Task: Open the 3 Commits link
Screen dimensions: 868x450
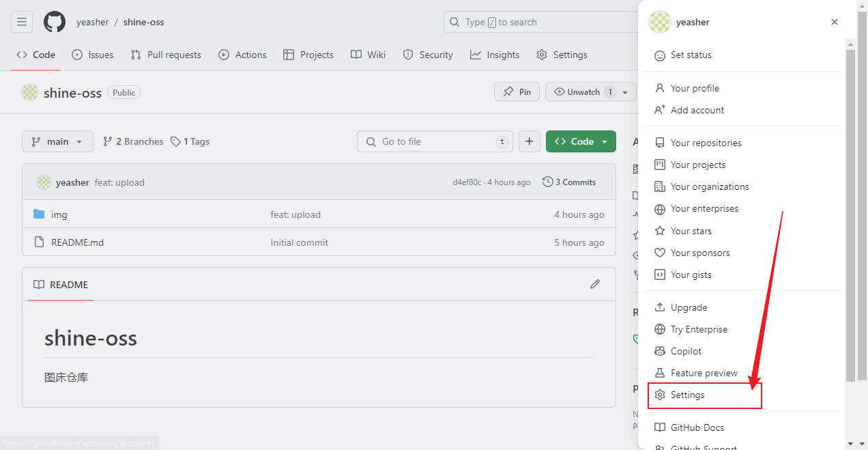Action: point(569,182)
